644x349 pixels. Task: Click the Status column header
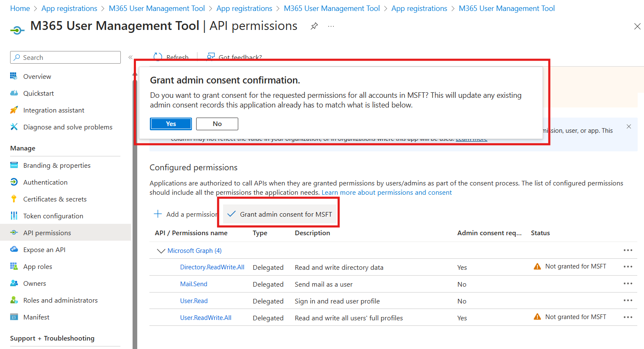coord(540,233)
